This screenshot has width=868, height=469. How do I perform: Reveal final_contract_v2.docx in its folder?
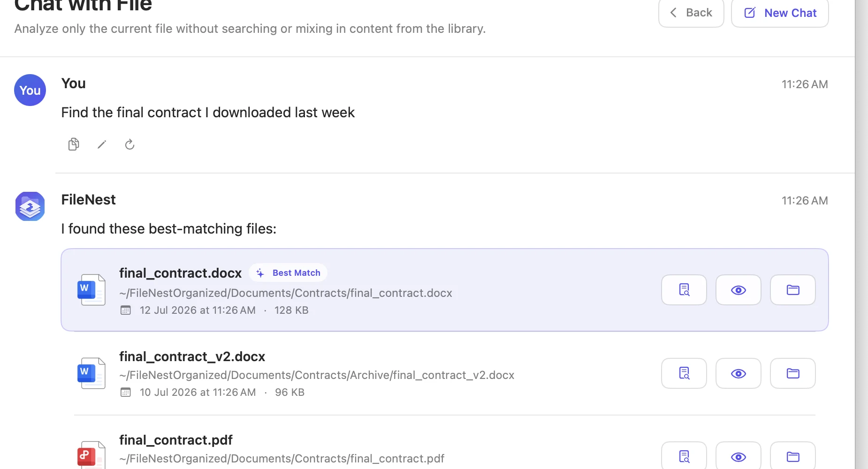(793, 373)
